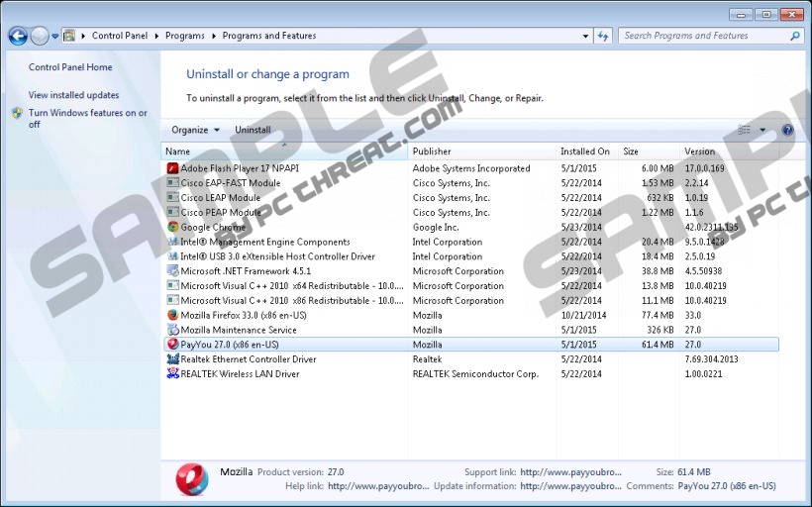Select Mozilla Firefox 33.0 (x86 en-US) name
The height and width of the screenshot is (507, 812).
tap(244, 315)
